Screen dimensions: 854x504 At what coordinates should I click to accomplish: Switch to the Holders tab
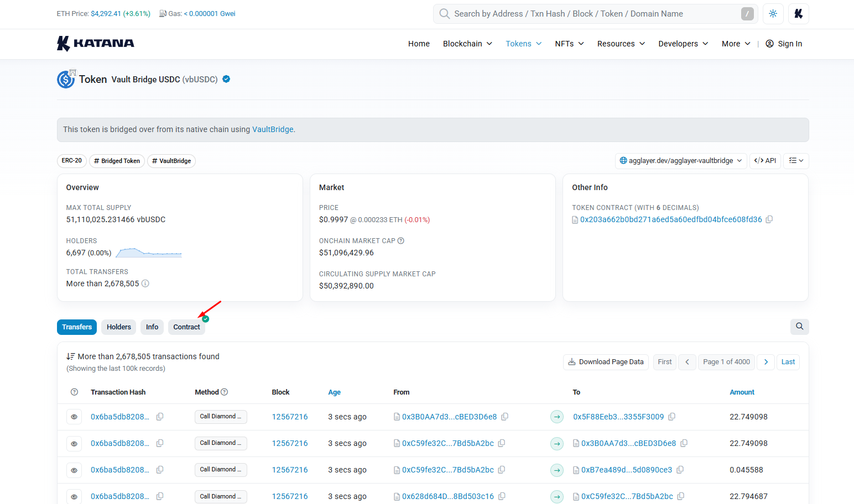pyautogui.click(x=119, y=327)
